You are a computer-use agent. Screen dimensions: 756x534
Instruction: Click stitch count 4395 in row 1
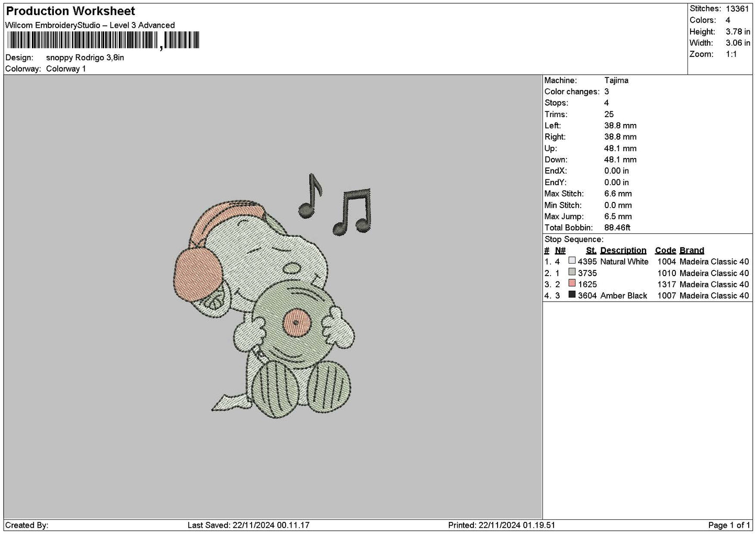tap(587, 262)
